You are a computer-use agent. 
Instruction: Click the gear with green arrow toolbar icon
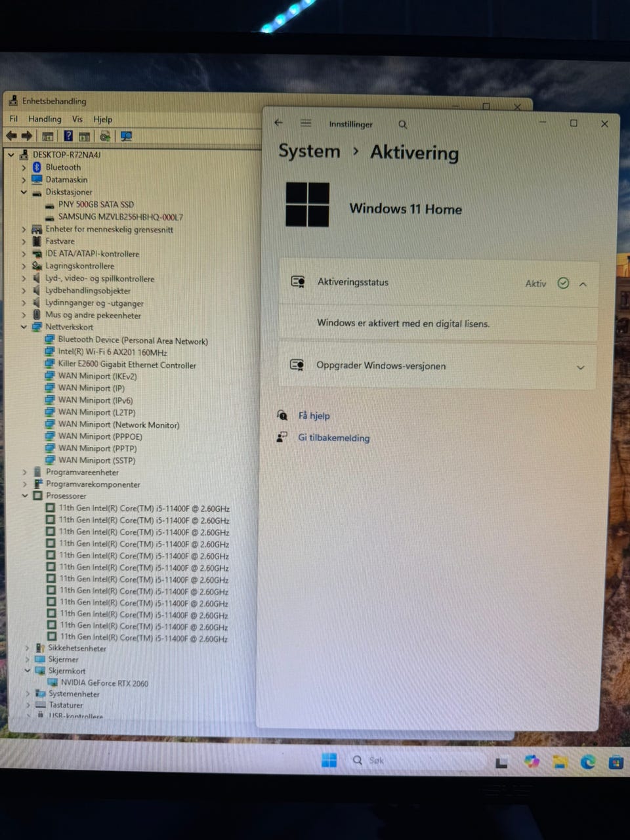[x=104, y=136]
